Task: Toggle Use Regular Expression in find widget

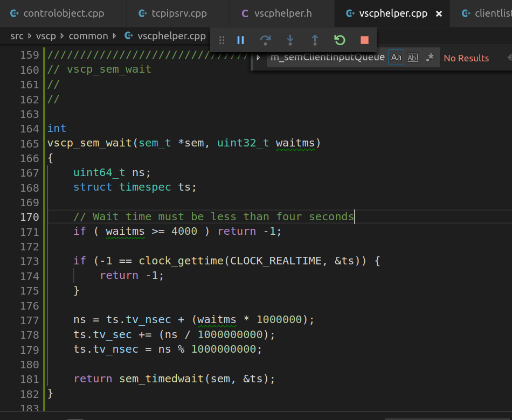Action: (430, 58)
